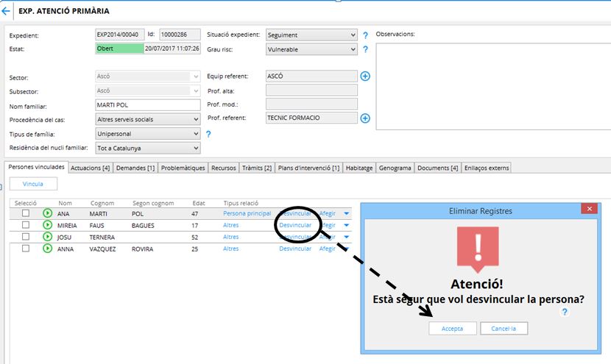Tick the selection checkbox for ANA MARTI
The height and width of the screenshot is (364, 611).
pos(26,214)
